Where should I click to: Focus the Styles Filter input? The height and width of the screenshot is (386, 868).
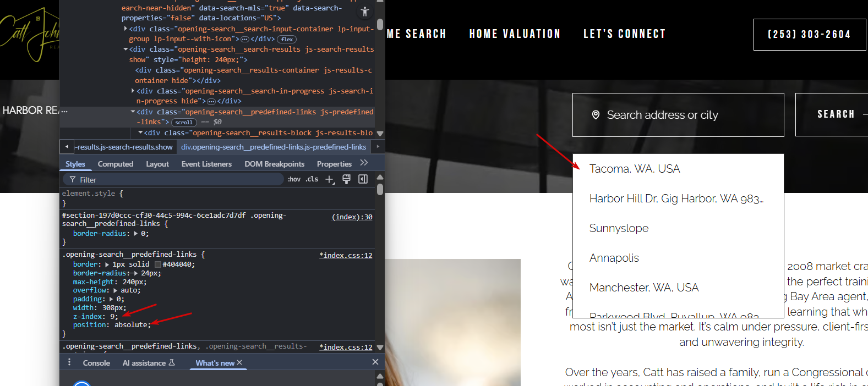pyautogui.click(x=173, y=180)
